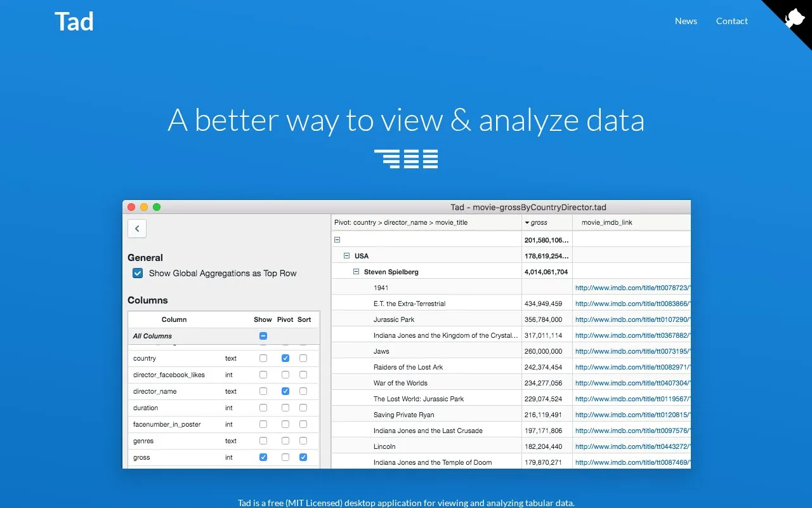This screenshot has width=812, height=508.
Task: Select the Jurassic Park movie title cell
Action: coord(394,319)
